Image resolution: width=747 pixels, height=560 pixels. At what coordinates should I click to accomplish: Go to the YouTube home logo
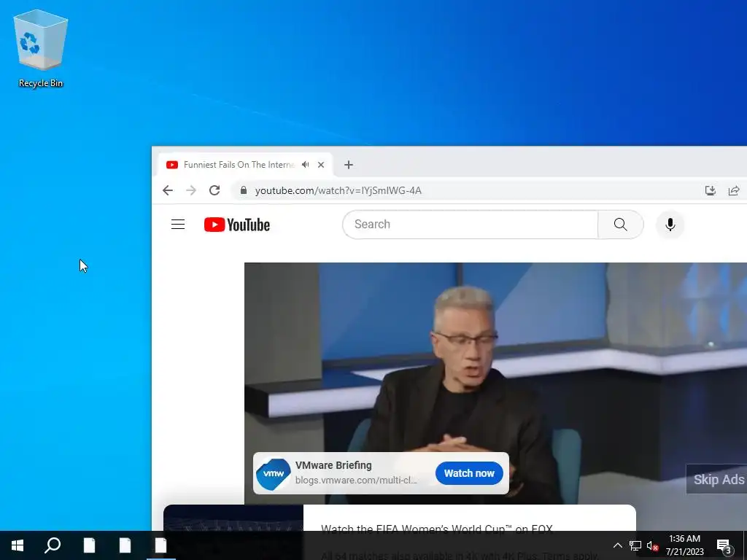tap(237, 225)
